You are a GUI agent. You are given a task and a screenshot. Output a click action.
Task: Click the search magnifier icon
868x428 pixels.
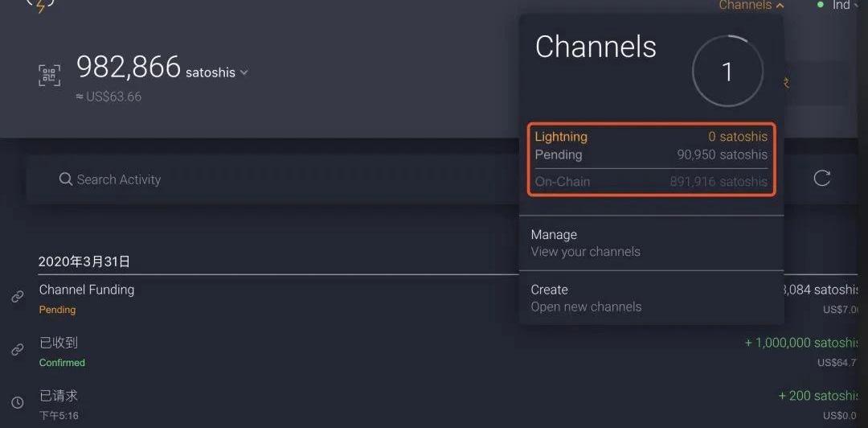click(x=65, y=179)
